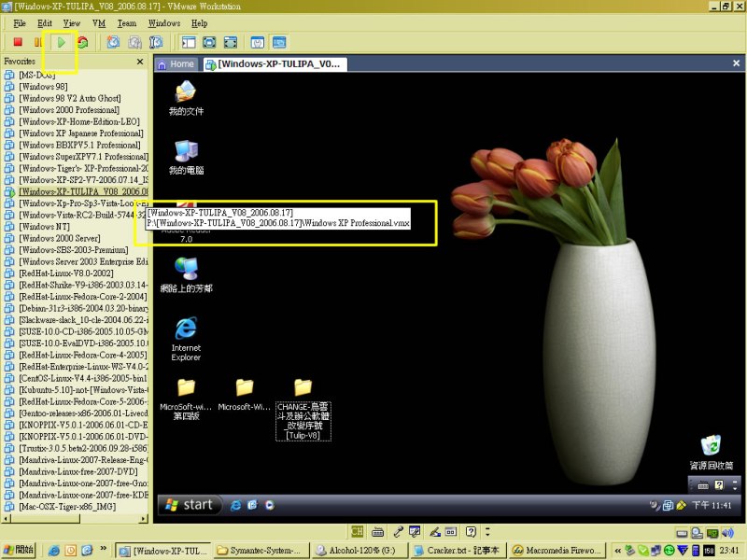This screenshot has width=747, height=560.
Task: Expand the host quick launch chevron
Action: pos(103,549)
